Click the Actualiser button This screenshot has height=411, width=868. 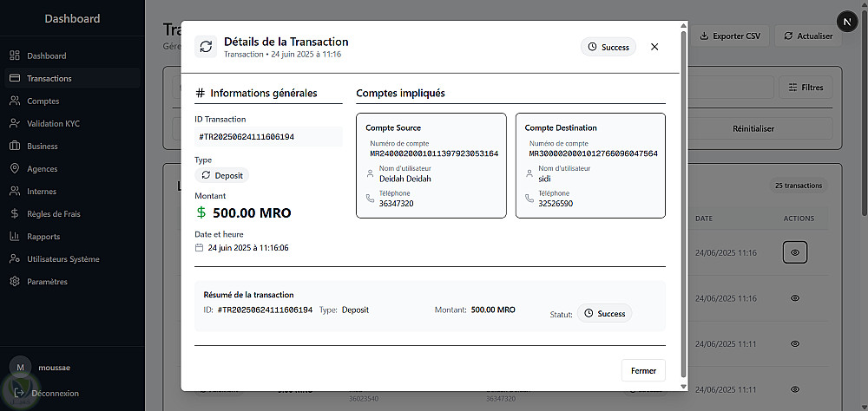808,36
